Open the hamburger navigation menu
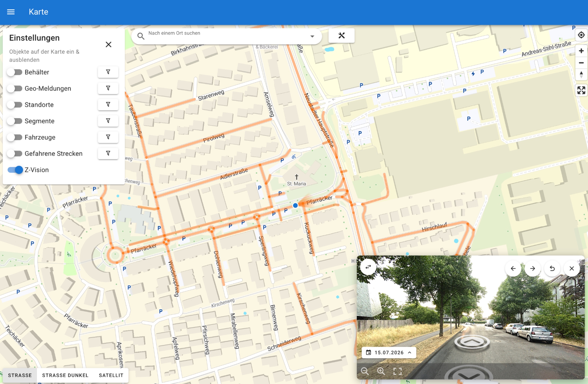This screenshot has height=384, width=588. [x=11, y=12]
